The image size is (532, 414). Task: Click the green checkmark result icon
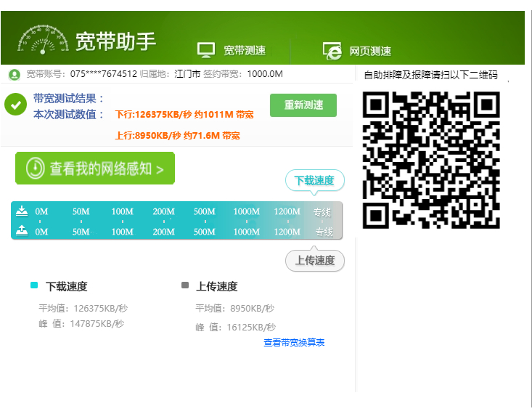point(16,105)
